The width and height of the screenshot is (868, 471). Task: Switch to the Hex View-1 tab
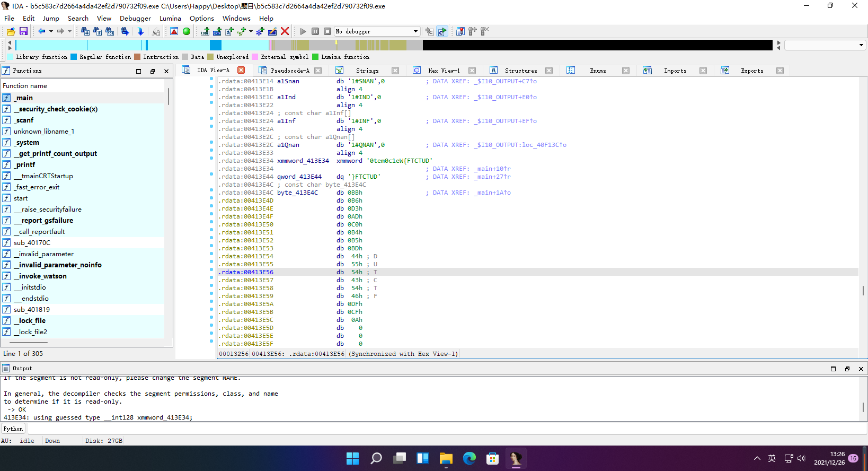pyautogui.click(x=444, y=71)
